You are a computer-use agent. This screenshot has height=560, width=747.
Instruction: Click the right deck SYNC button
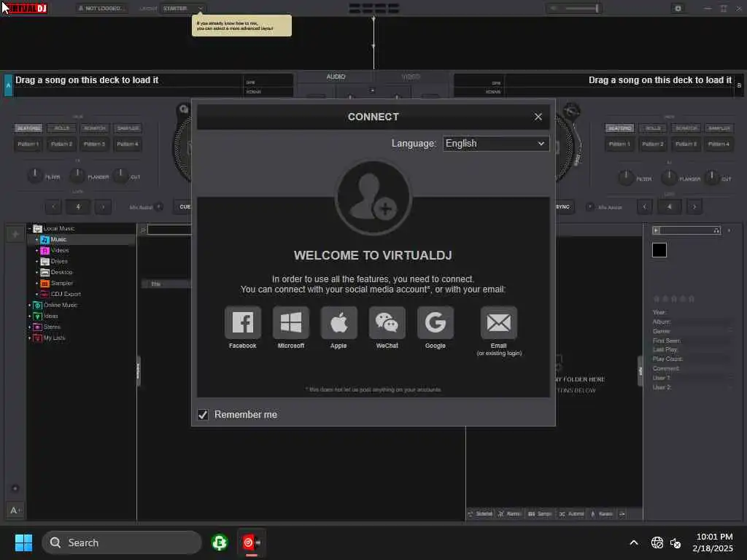564,206
